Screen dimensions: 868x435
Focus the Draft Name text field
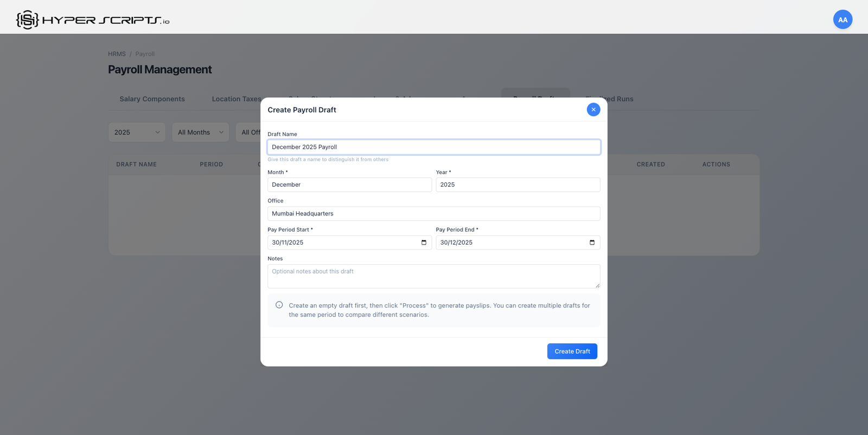pyautogui.click(x=433, y=147)
